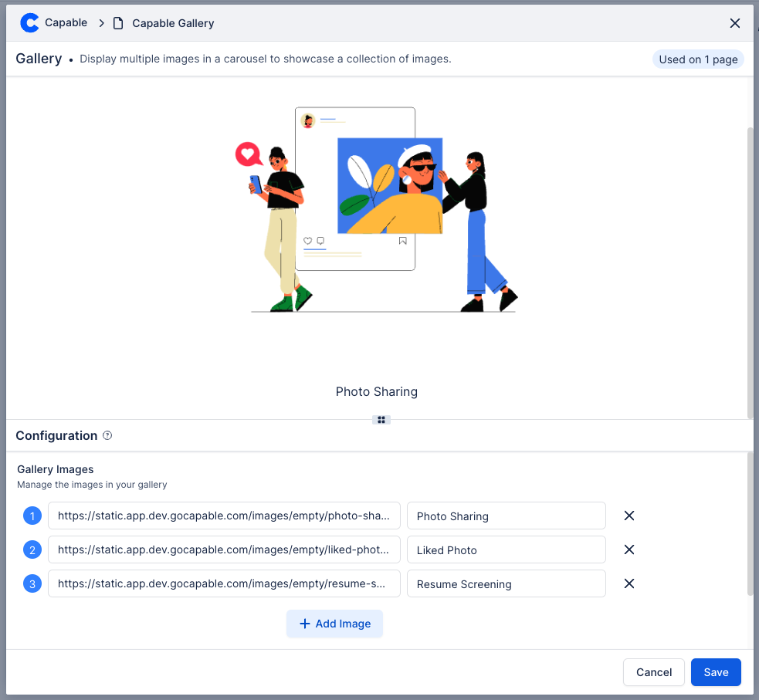The image size is (759, 700).
Task: Cancel the gallery configuration
Action: (x=653, y=672)
